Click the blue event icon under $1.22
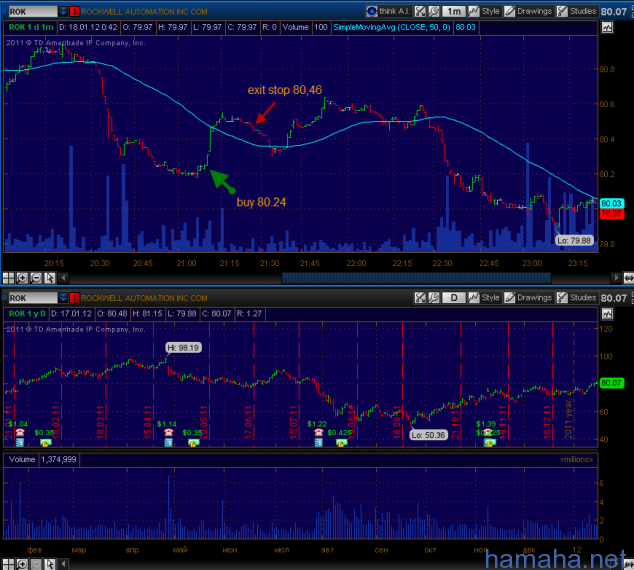The width and height of the screenshot is (634, 570). point(319,442)
